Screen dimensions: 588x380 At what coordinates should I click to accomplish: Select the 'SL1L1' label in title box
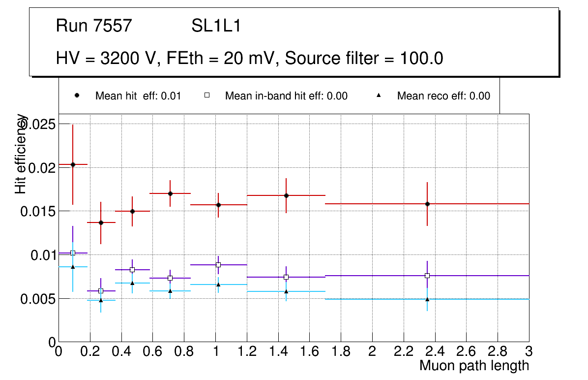(216, 26)
